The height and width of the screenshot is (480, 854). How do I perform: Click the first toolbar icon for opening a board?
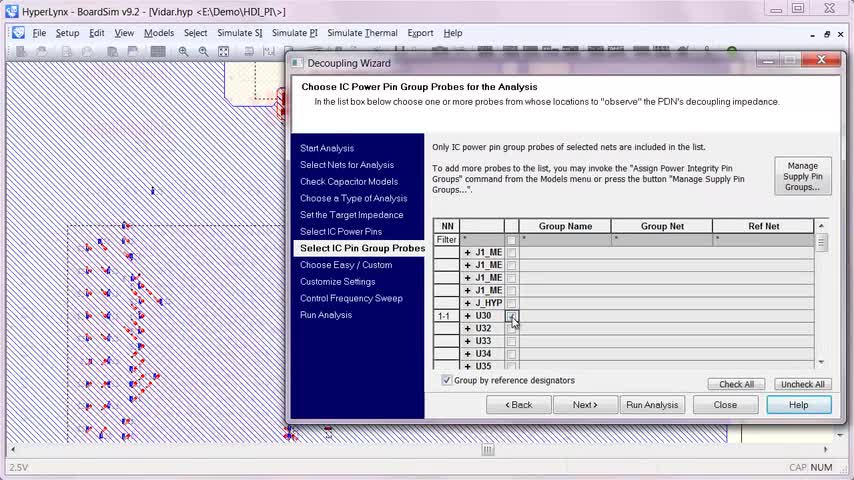(x=21, y=51)
